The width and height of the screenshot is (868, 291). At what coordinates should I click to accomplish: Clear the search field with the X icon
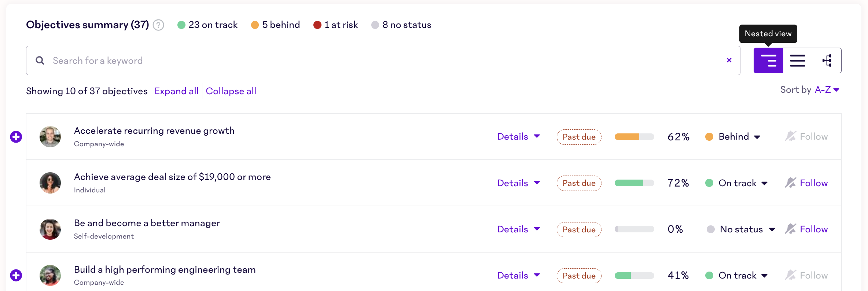(x=729, y=60)
